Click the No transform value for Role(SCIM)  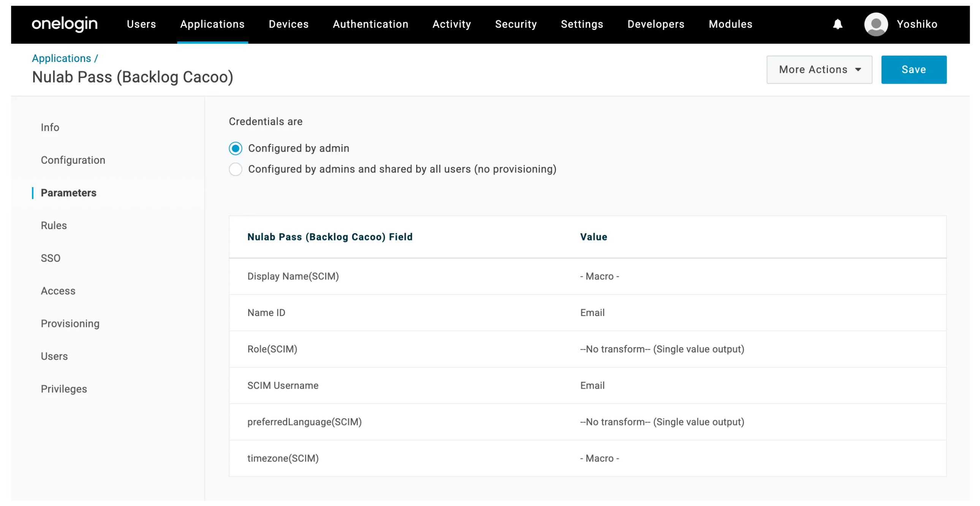[x=662, y=349]
